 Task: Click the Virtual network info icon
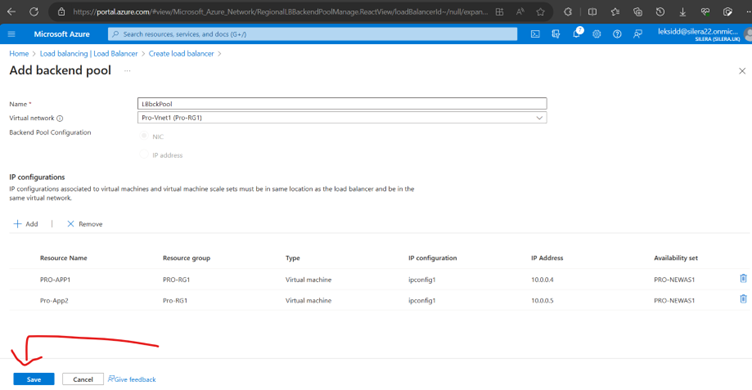click(60, 118)
